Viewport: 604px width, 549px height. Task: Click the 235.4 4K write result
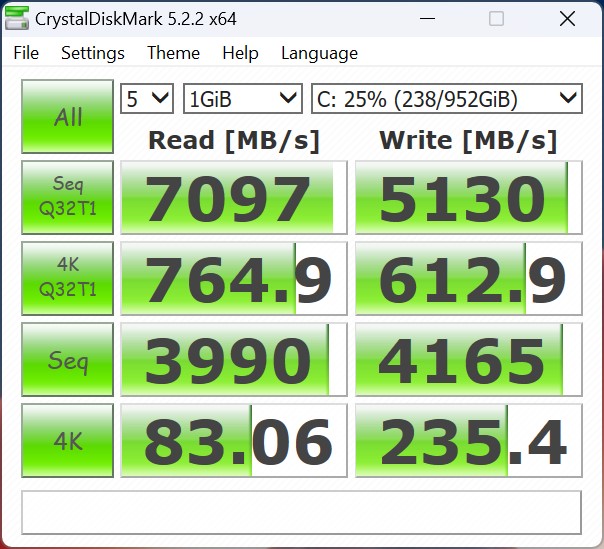pos(468,440)
